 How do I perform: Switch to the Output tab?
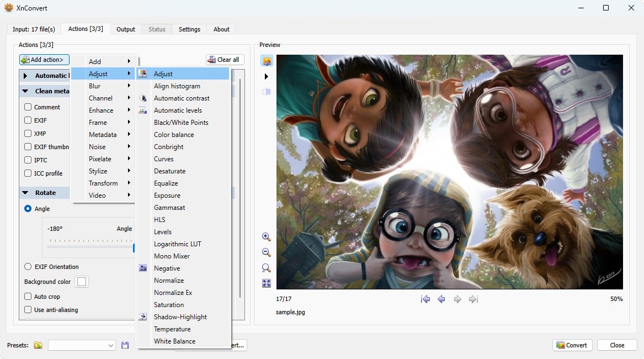coord(126,29)
